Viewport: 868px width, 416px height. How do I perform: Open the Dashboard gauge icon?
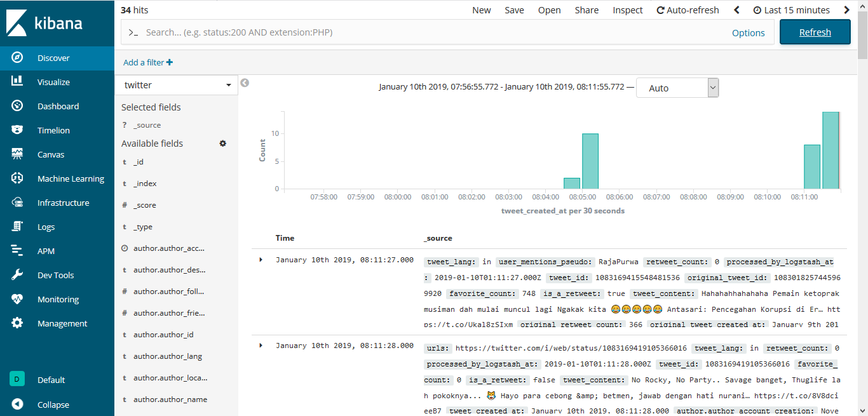(x=17, y=106)
